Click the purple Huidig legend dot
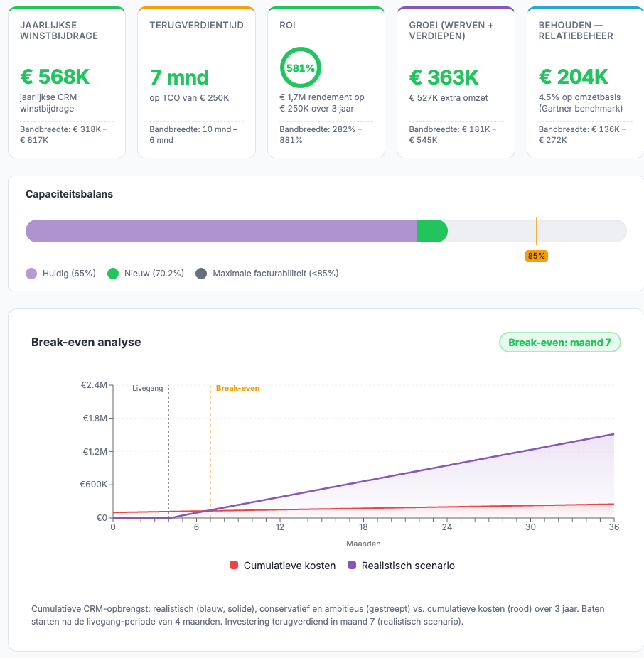 [x=31, y=274]
